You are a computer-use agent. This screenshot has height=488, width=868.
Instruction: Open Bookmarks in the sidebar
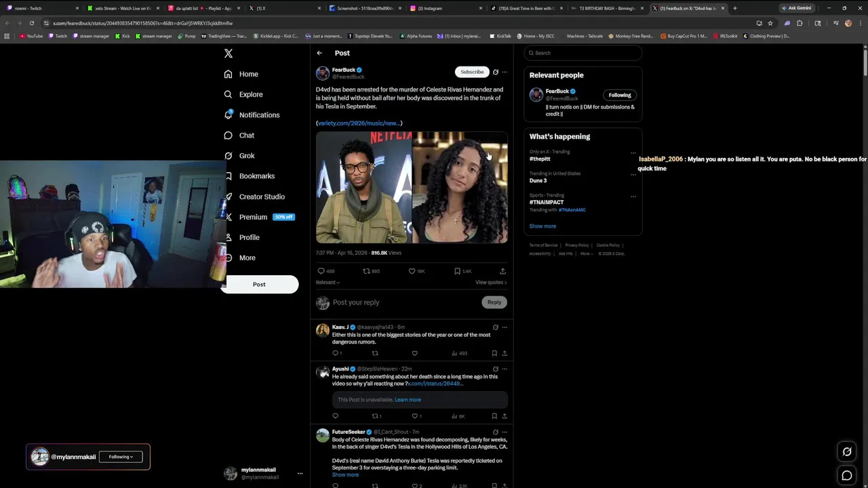tap(250, 176)
